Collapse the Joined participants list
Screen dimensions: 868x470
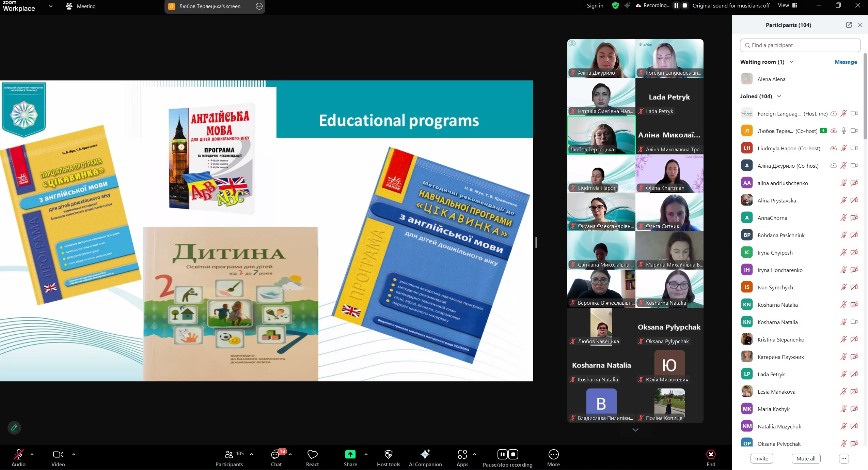(779, 96)
